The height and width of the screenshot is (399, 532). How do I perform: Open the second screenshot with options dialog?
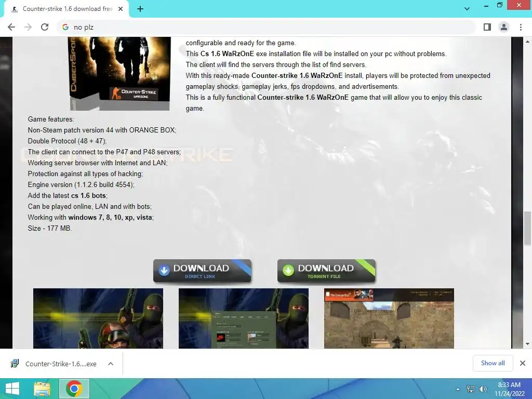coord(244,318)
